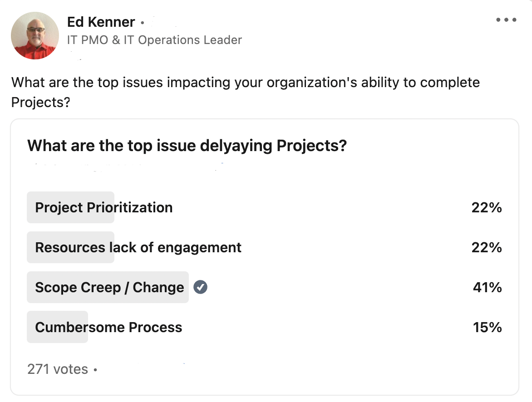Click the IT PMO & IT Operations Leader headline
This screenshot has width=532, height=402.
click(154, 40)
